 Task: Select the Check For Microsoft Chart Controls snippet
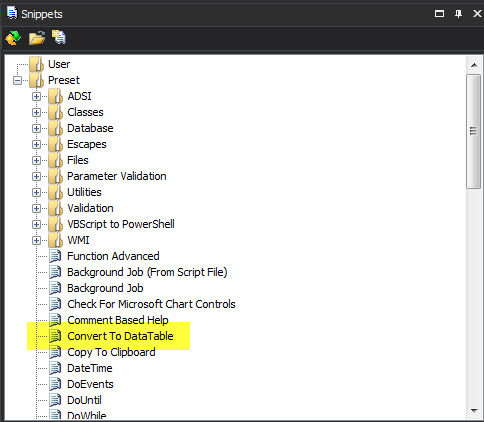(151, 304)
